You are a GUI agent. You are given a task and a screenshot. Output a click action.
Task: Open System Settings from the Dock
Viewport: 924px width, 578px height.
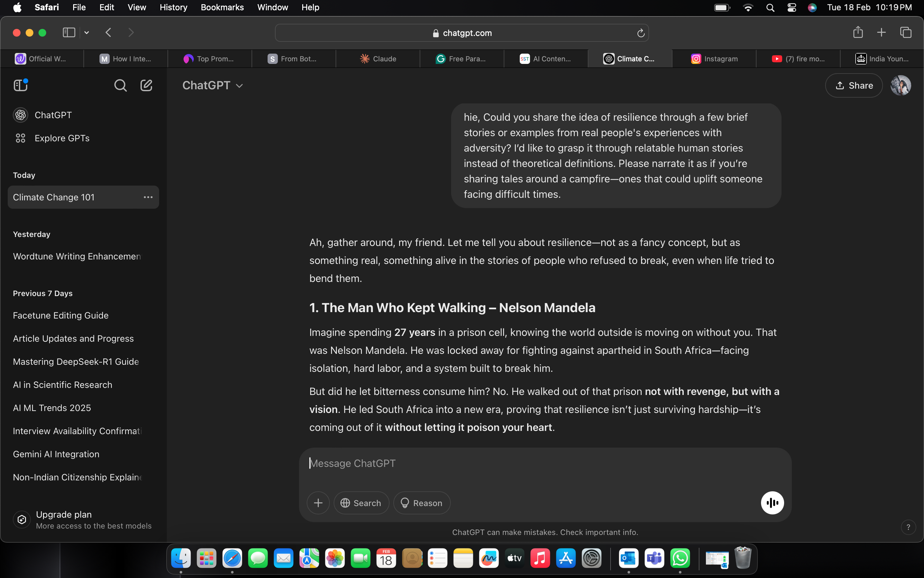[x=591, y=558]
